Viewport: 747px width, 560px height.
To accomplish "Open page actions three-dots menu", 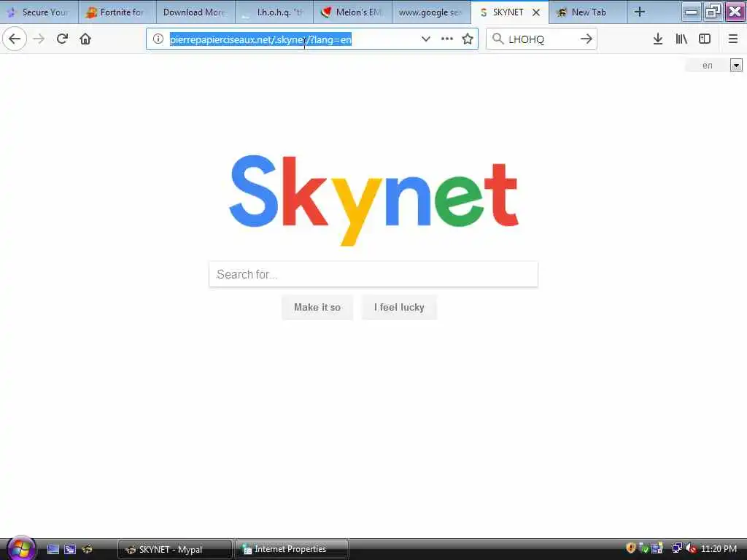I will coord(447,39).
